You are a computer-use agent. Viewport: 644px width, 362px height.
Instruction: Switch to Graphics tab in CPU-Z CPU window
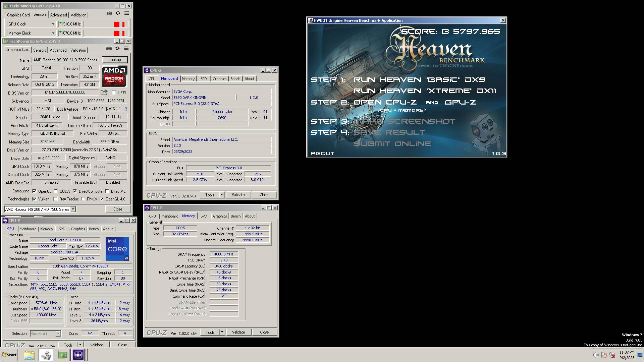(78, 229)
